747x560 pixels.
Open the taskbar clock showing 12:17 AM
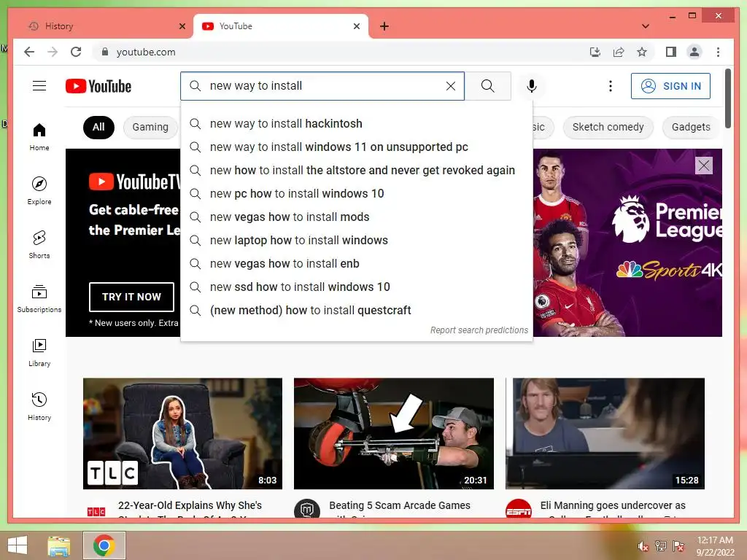click(x=715, y=546)
